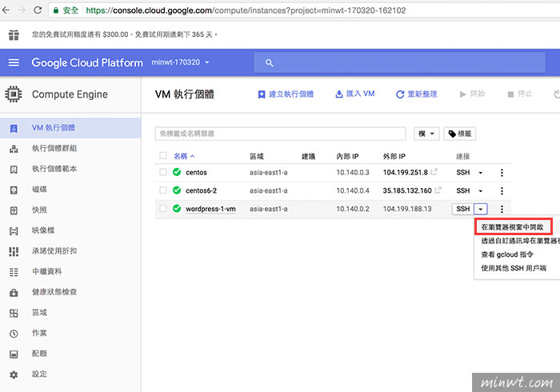Click 建立執行個體 button
Image resolution: width=560 pixels, height=392 pixels.
point(286,94)
